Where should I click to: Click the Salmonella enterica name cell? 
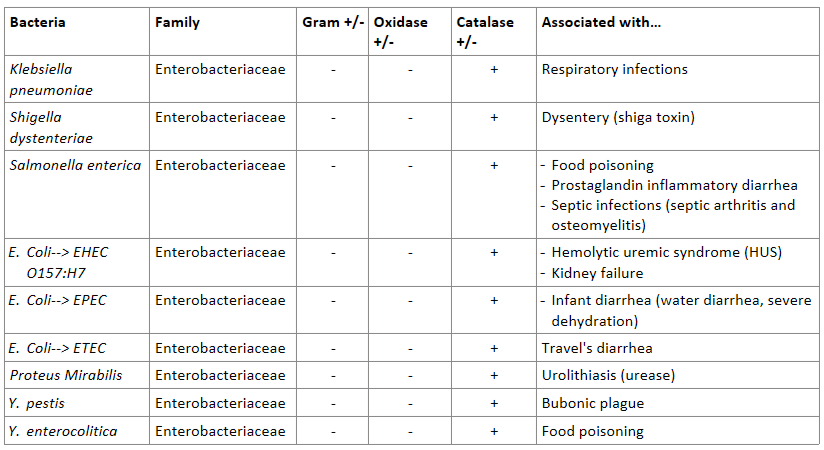(75, 165)
